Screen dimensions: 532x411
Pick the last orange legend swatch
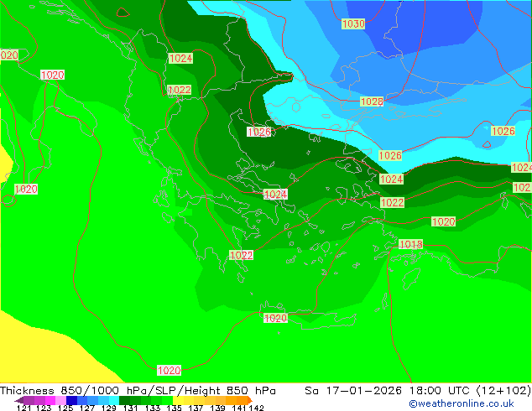pyautogui.click(x=241, y=400)
